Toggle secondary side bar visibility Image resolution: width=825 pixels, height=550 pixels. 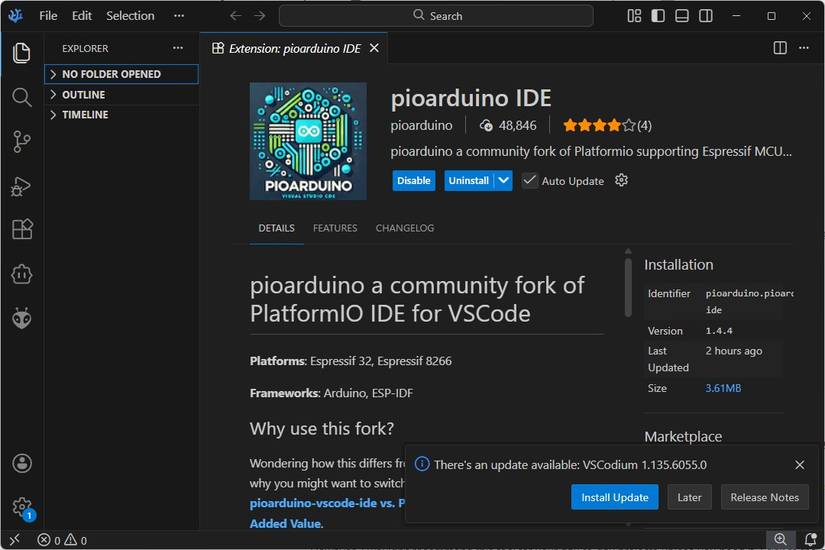tap(706, 16)
